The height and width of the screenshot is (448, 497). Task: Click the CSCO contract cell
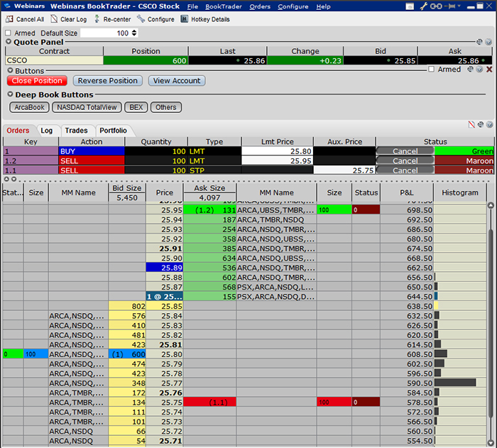pos(54,60)
